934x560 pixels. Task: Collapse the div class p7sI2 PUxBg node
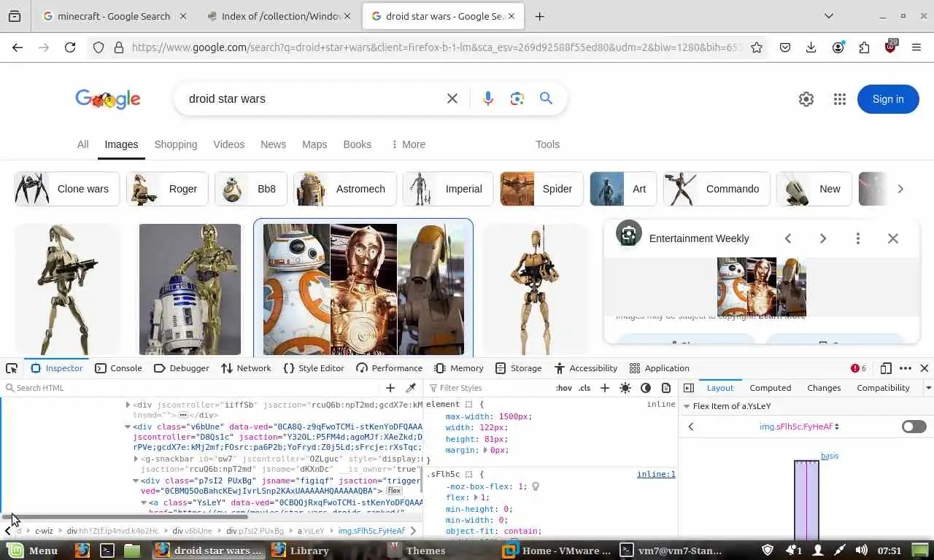coord(136,481)
